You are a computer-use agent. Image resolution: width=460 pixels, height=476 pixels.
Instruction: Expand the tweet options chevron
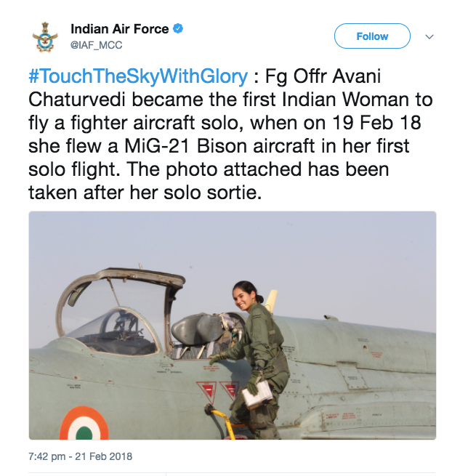(x=429, y=37)
